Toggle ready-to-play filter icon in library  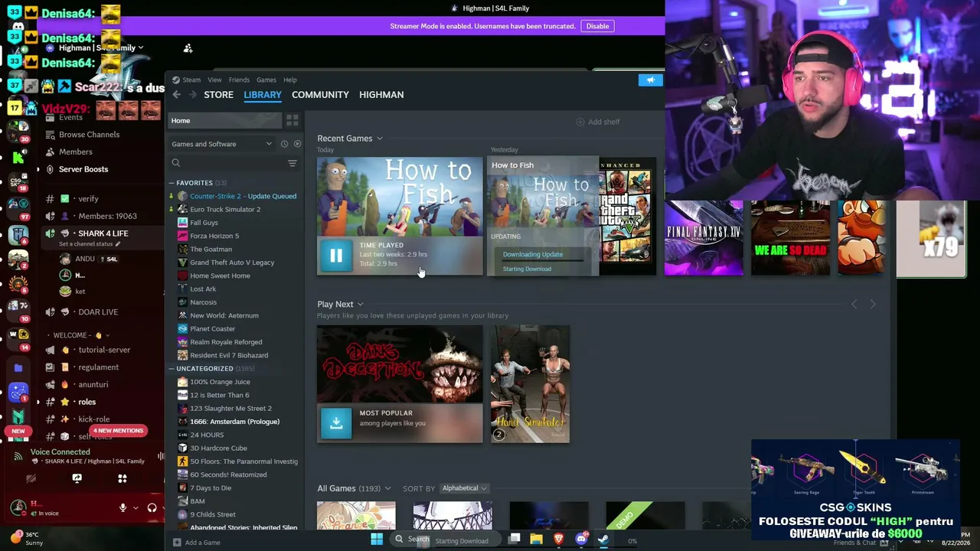pyautogui.click(x=298, y=144)
